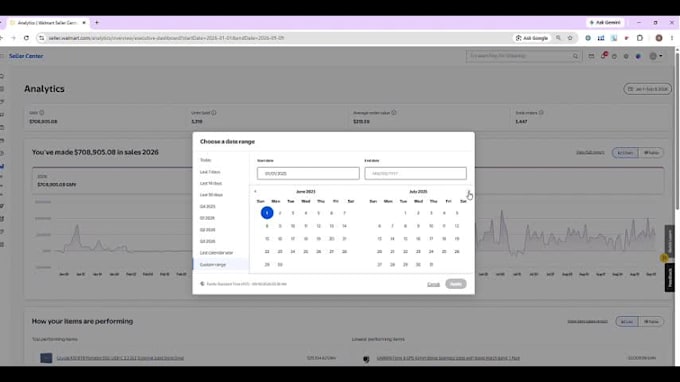Click Cancel in date range dialog
This screenshot has width=680, height=382.
tap(433, 284)
